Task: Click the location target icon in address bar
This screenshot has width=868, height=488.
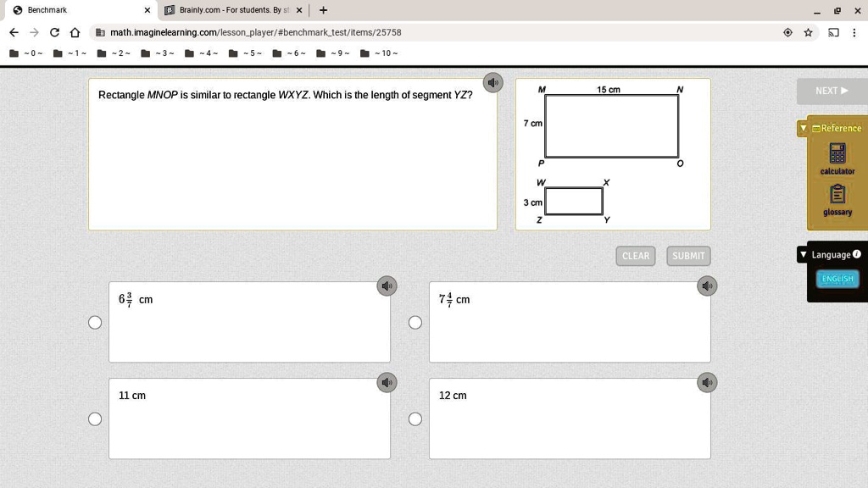Action: click(787, 33)
